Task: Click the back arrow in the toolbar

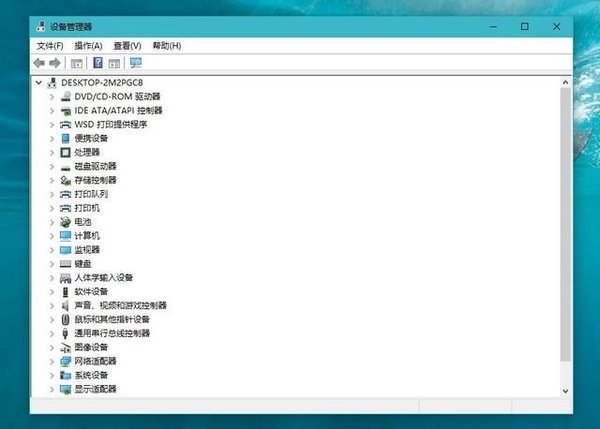Action: (39, 63)
